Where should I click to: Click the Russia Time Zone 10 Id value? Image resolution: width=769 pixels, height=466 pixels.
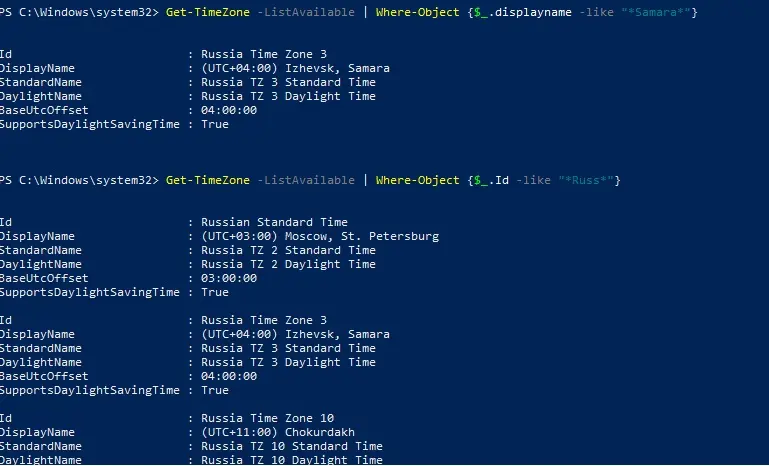coord(267,418)
